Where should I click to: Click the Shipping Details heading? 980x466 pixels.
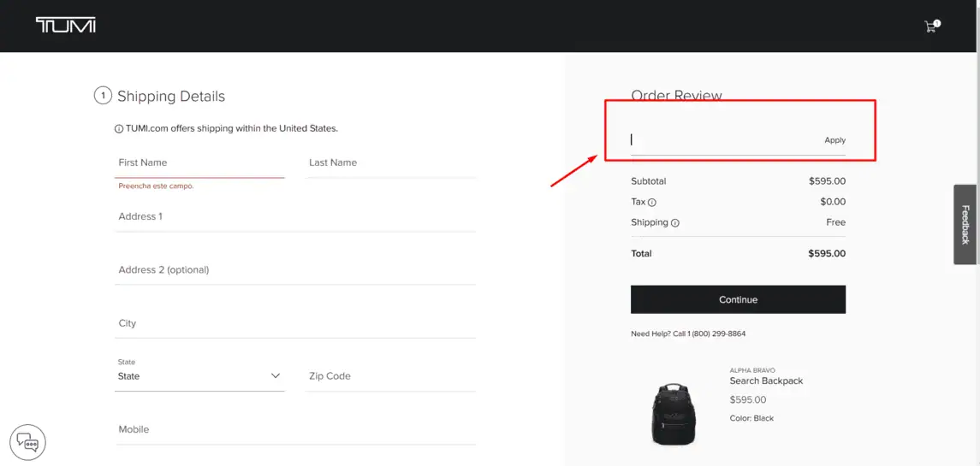tap(171, 97)
